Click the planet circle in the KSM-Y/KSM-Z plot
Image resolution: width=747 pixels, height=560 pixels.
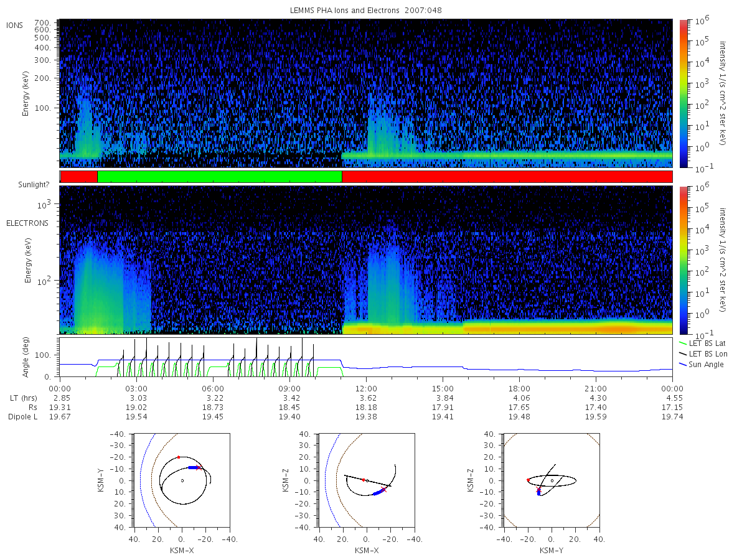552,480
